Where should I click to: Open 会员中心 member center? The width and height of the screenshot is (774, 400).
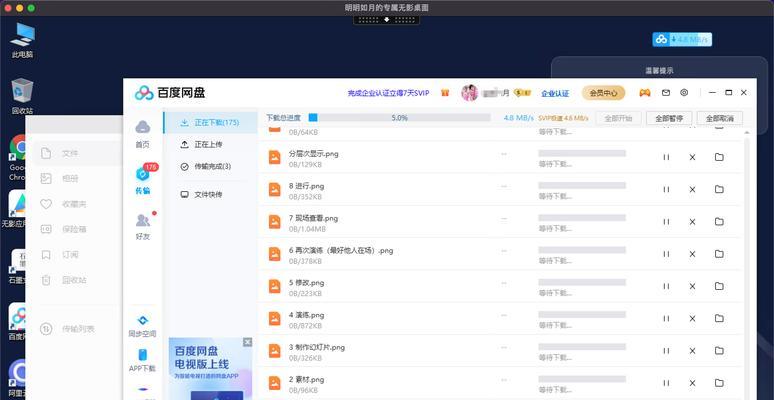click(603, 93)
